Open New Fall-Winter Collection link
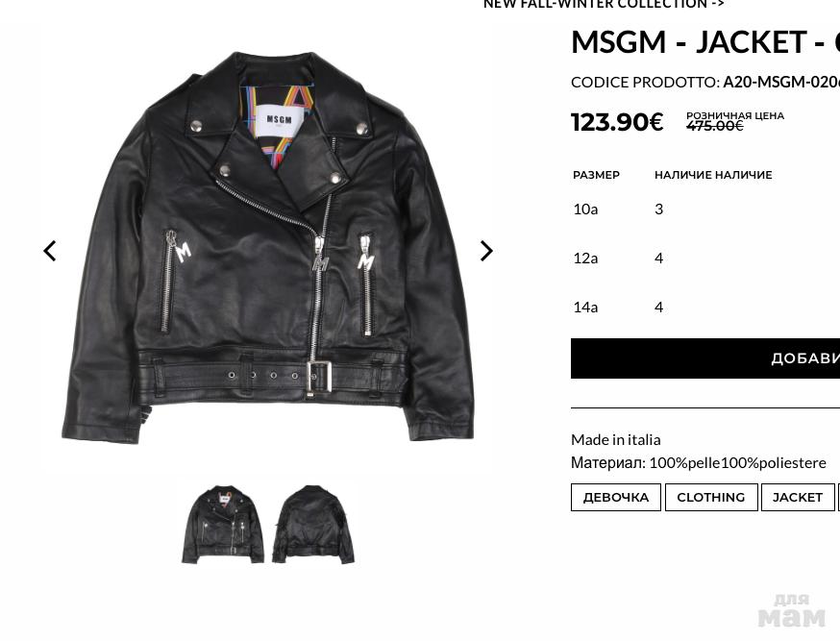The image size is (840, 641). (604, 4)
